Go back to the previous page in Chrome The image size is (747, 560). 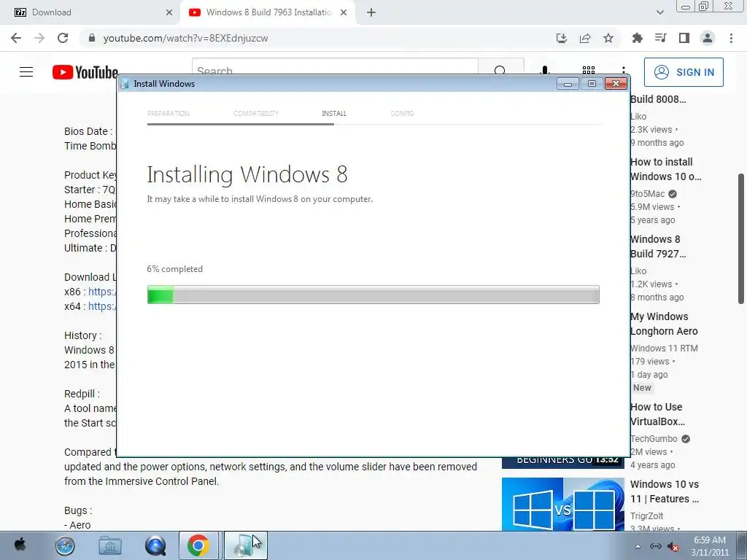pyautogui.click(x=16, y=38)
